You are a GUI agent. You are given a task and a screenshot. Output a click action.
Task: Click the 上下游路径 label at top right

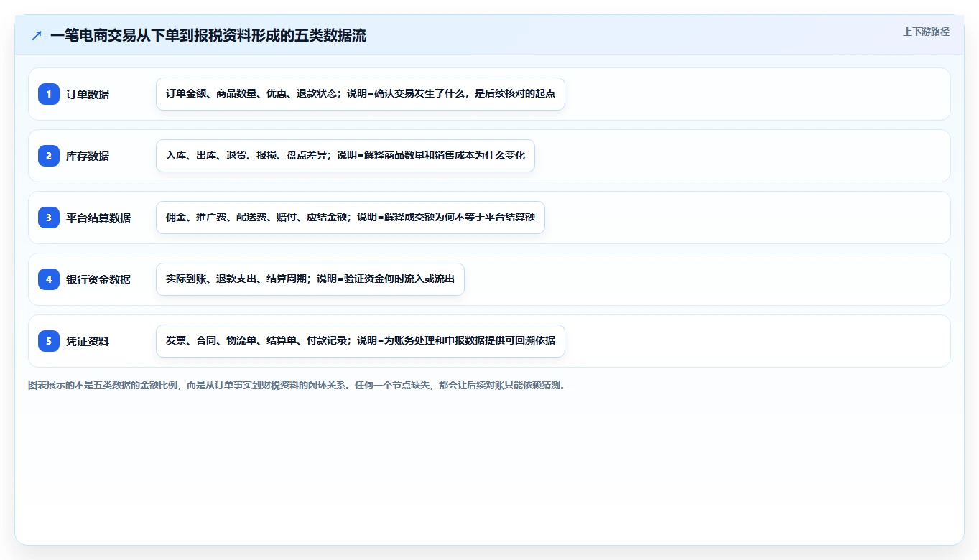pos(926,32)
